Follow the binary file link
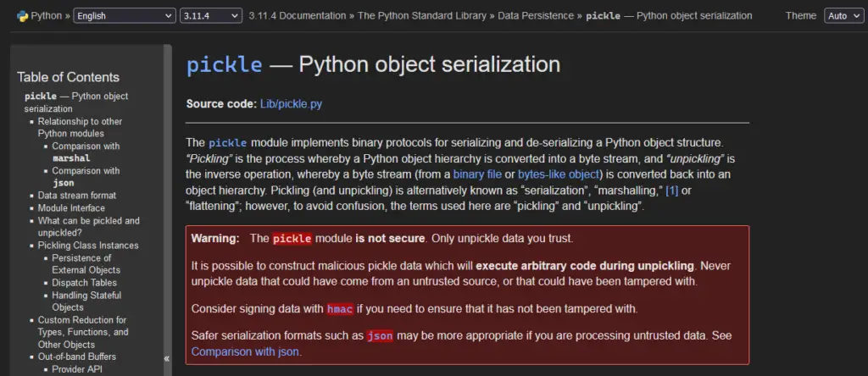This screenshot has height=376, width=868. coord(477,174)
